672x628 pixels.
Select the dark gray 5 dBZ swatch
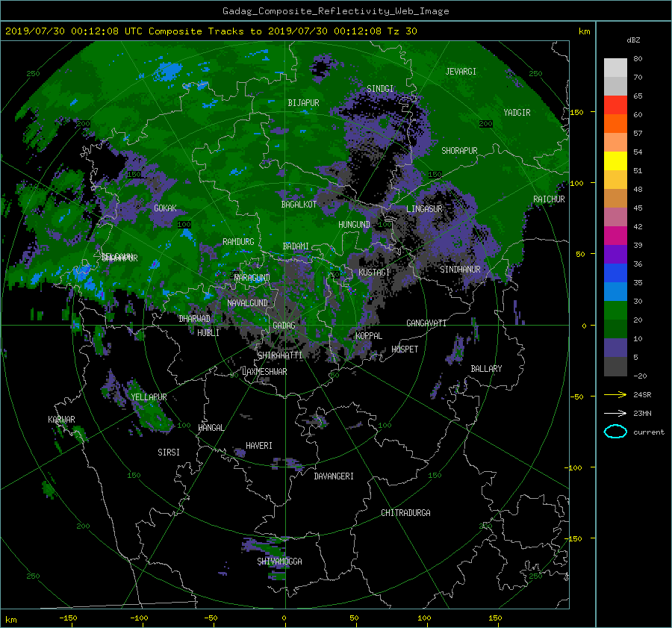click(615, 367)
